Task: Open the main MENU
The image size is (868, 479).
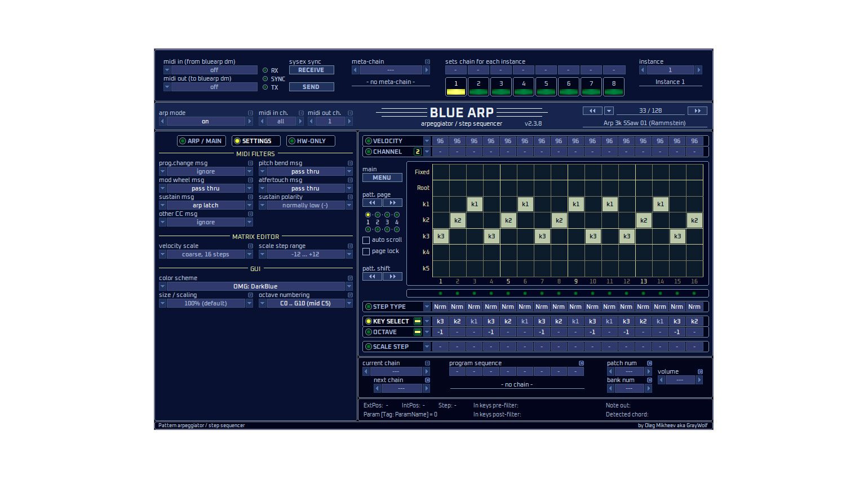Action: 382,178
